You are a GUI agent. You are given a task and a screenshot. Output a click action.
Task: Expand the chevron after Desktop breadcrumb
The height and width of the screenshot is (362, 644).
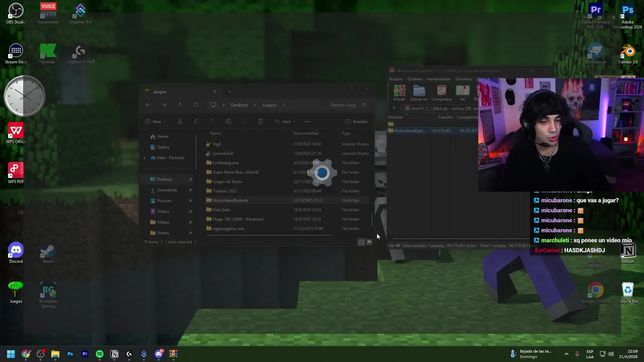[255, 105]
